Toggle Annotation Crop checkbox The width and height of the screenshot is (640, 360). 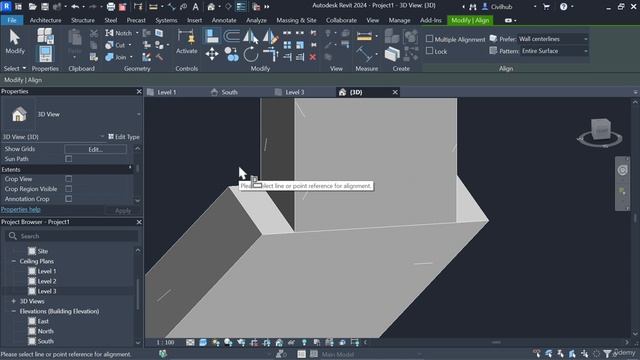(69, 199)
